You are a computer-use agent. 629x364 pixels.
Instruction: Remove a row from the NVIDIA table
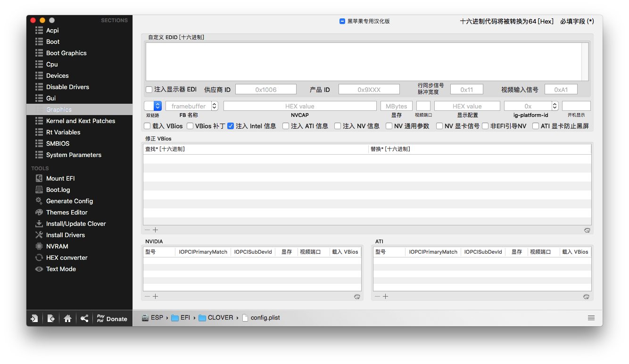tap(147, 297)
